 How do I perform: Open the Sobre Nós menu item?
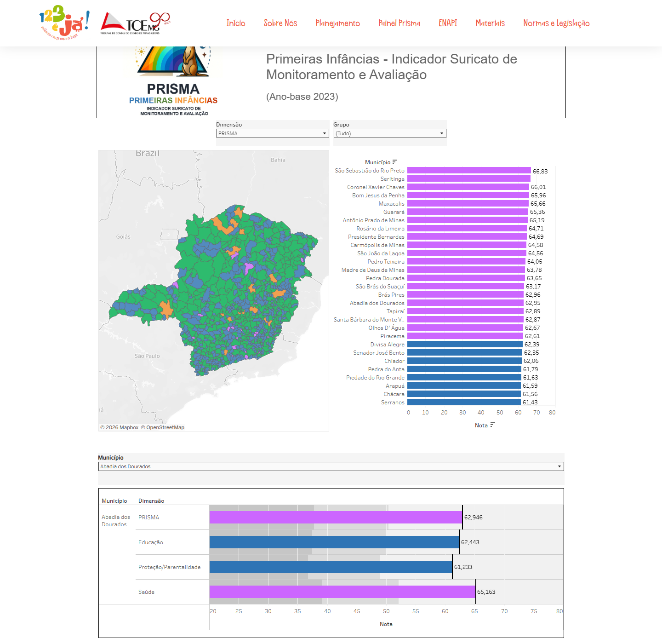pos(280,23)
